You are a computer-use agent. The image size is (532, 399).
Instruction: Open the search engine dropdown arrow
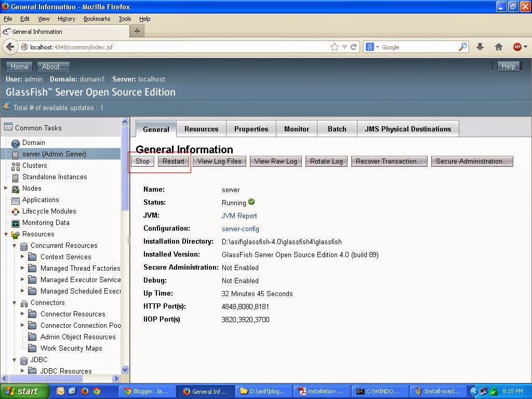point(377,47)
